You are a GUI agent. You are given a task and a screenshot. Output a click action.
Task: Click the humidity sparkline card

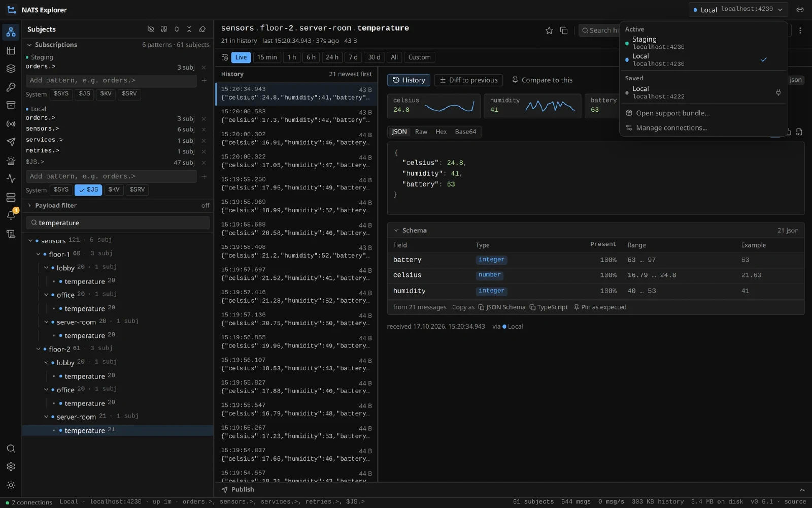click(x=532, y=106)
